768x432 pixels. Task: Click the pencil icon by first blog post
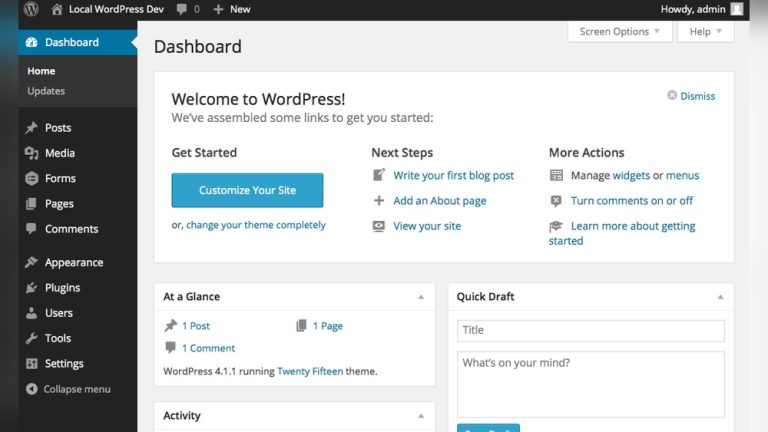[379, 175]
